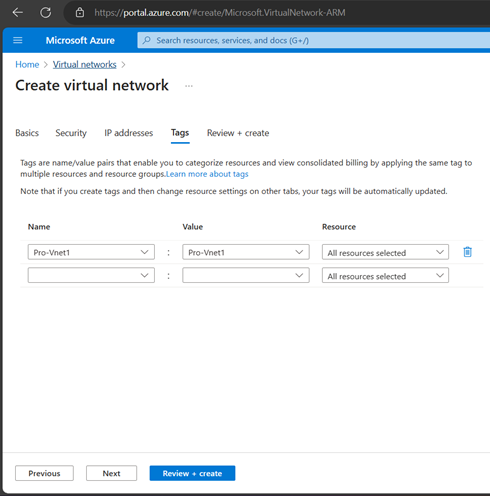Click the Previous button
This screenshot has width=490, height=496.
pos(44,473)
